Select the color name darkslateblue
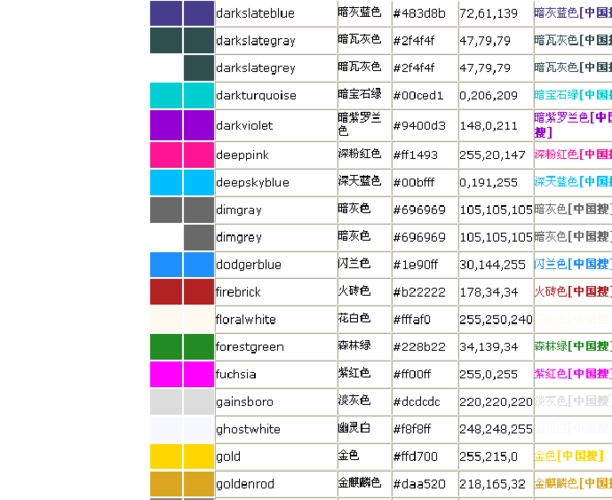 [255, 14]
